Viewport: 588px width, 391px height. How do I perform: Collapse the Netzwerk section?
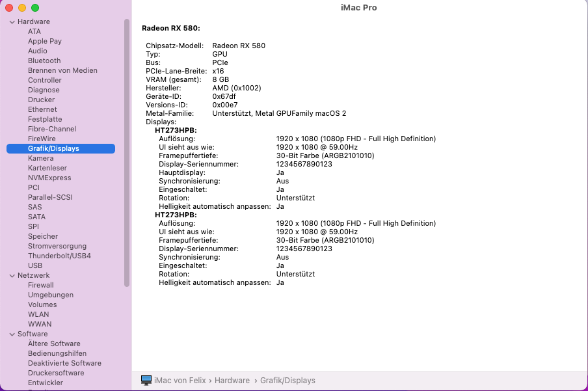coord(12,275)
